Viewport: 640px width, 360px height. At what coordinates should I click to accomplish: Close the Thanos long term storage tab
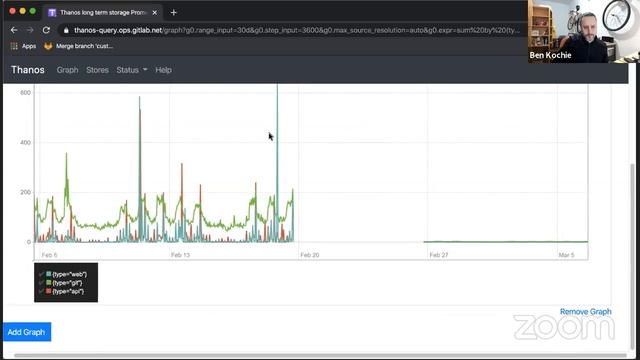point(155,13)
